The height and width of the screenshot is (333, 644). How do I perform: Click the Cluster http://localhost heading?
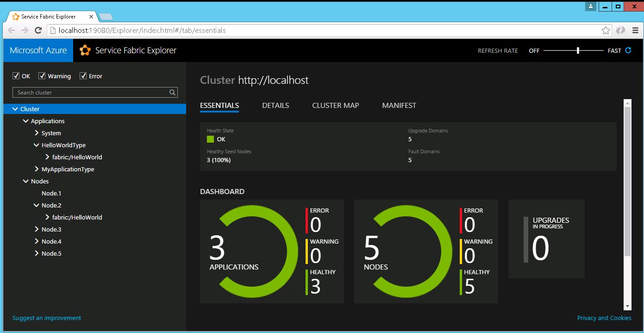[x=254, y=80]
